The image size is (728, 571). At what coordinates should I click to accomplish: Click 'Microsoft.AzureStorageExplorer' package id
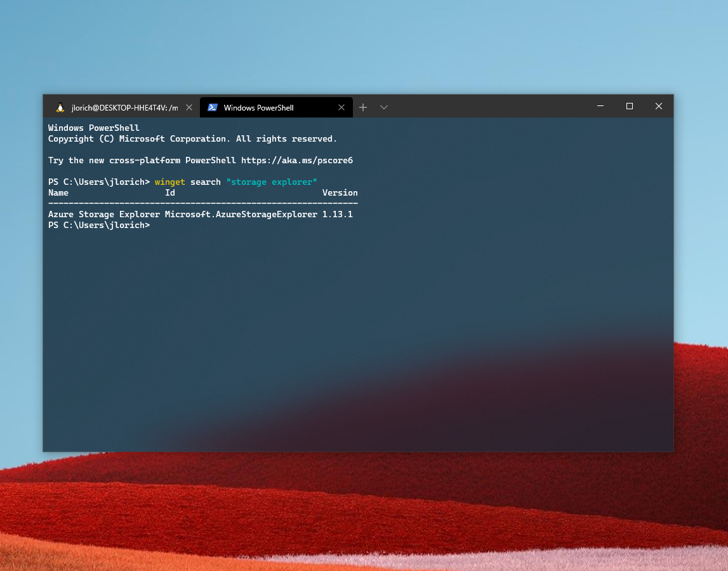pos(241,214)
